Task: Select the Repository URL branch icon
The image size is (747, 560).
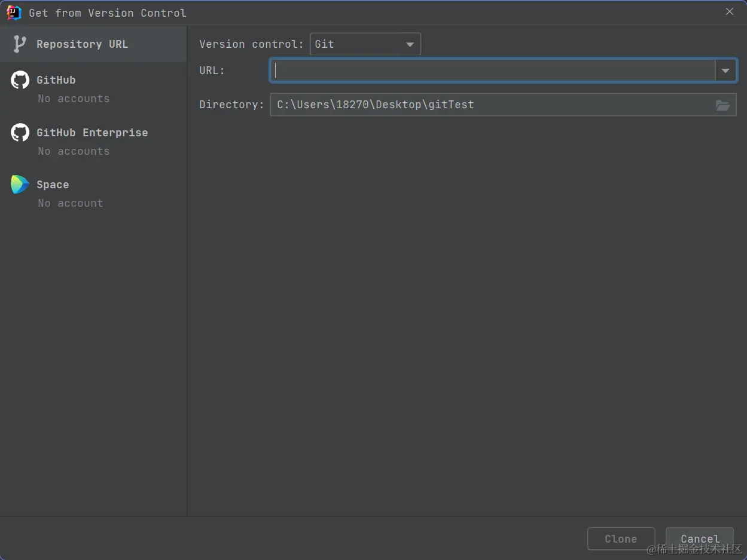Action: (x=20, y=44)
